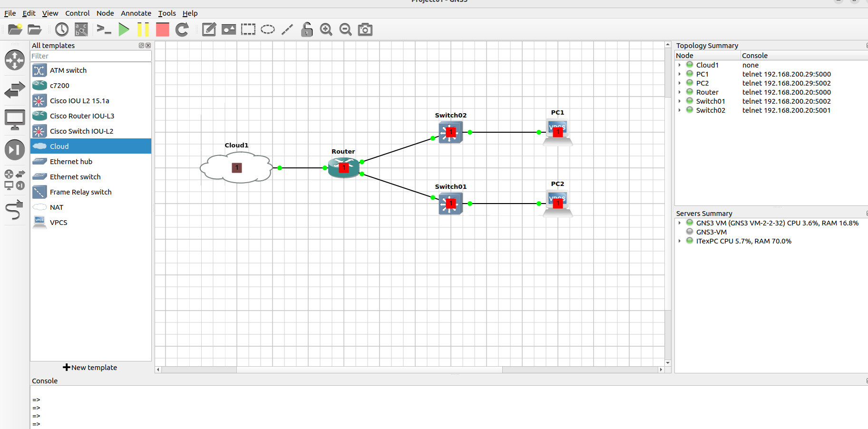Start all nodes with green play button
868x429 pixels.
tap(124, 29)
